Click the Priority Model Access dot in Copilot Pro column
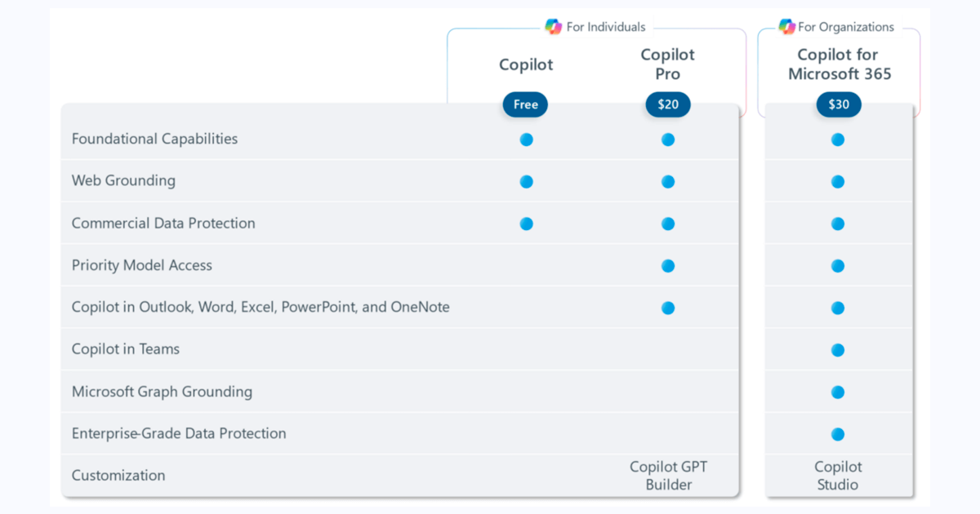Image resolution: width=980 pixels, height=514 pixels. [668, 265]
